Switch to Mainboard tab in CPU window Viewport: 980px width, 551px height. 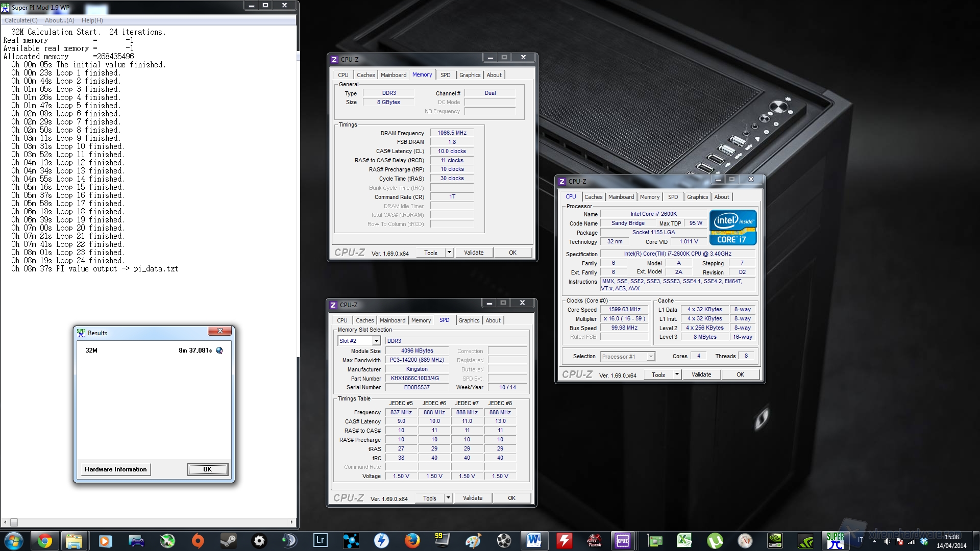tap(621, 197)
